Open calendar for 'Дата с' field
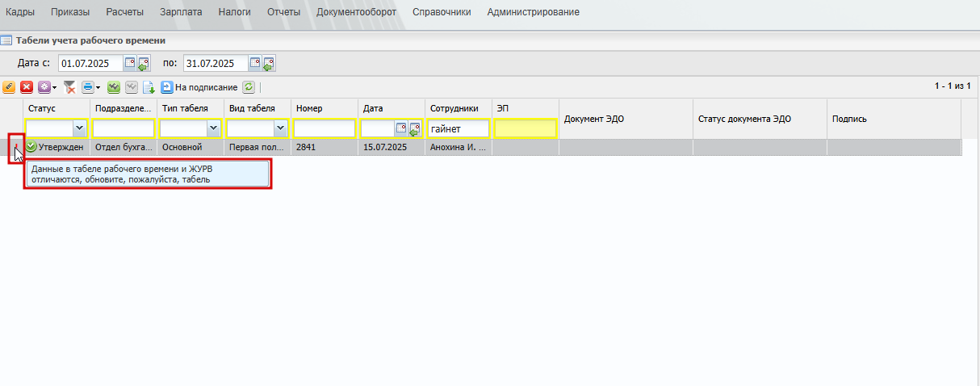The height and width of the screenshot is (386, 980). coord(130,63)
